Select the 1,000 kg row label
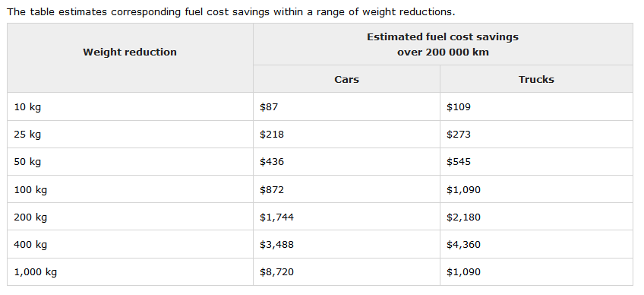Viewport: 644px width, 295px height. pyautogui.click(x=36, y=272)
